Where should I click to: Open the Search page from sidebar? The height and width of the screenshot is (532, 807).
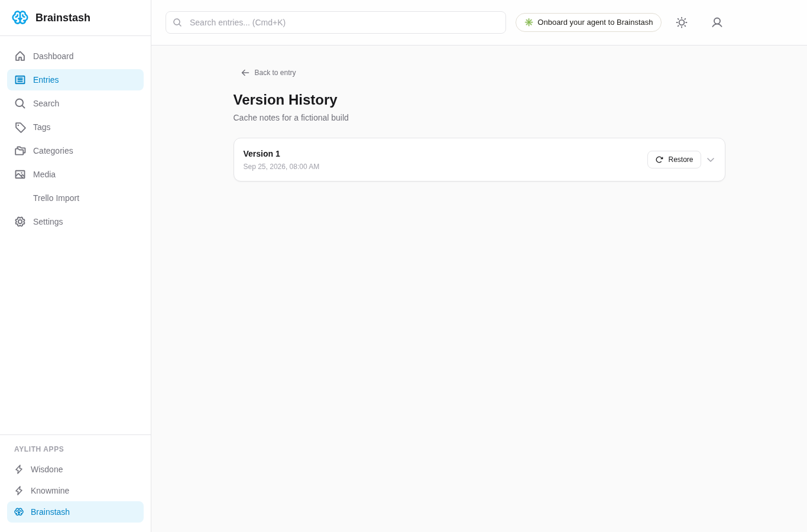75,103
